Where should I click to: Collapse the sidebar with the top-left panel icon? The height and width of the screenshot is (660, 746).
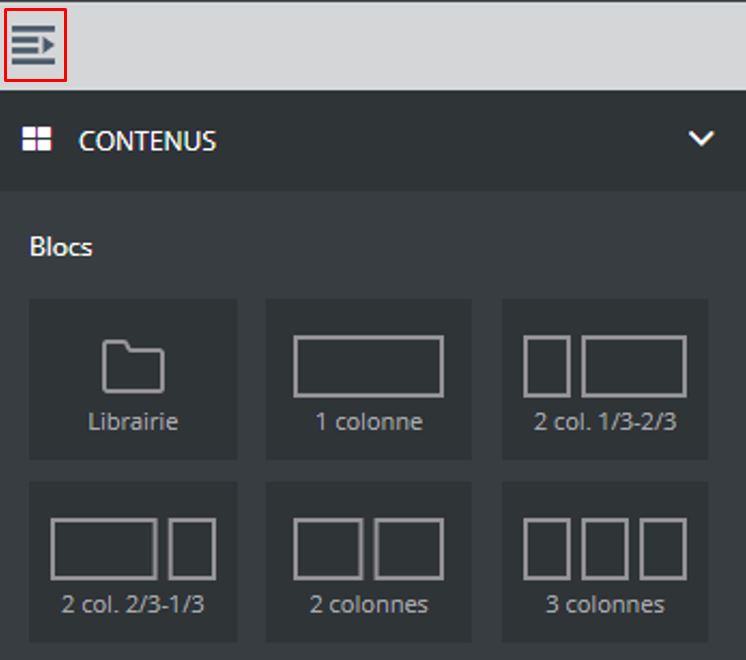[34, 45]
